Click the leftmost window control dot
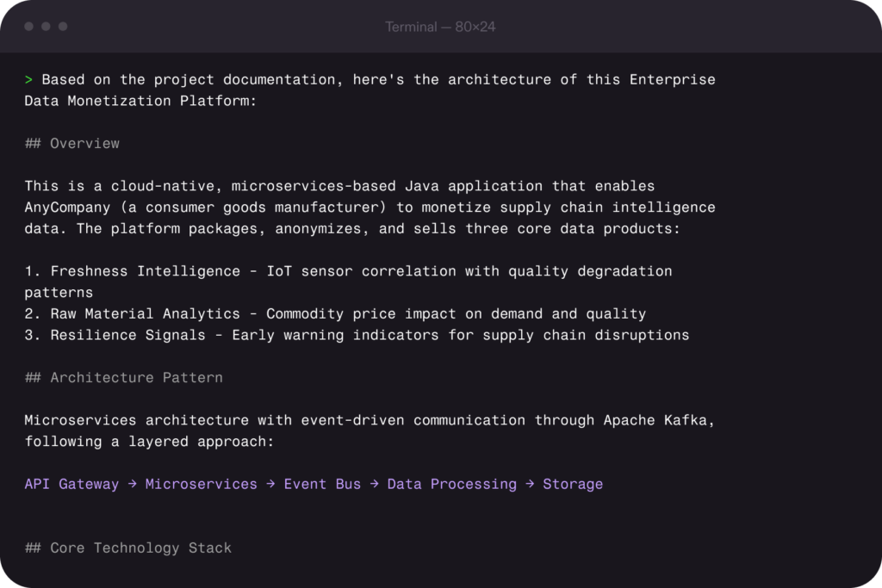882x588 pixels. click(x=28, y=27)
